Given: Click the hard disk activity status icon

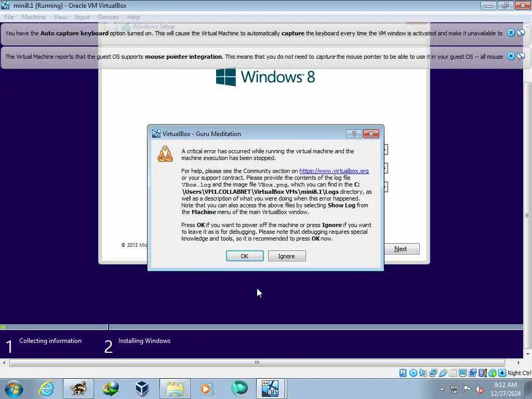Looking at the screenshot, I should point(403,373).
